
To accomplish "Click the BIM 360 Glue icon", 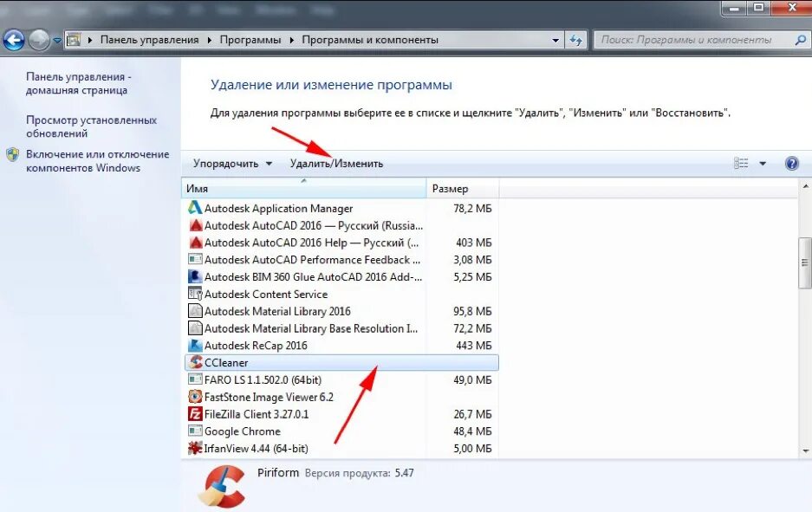I will point(195,276).
